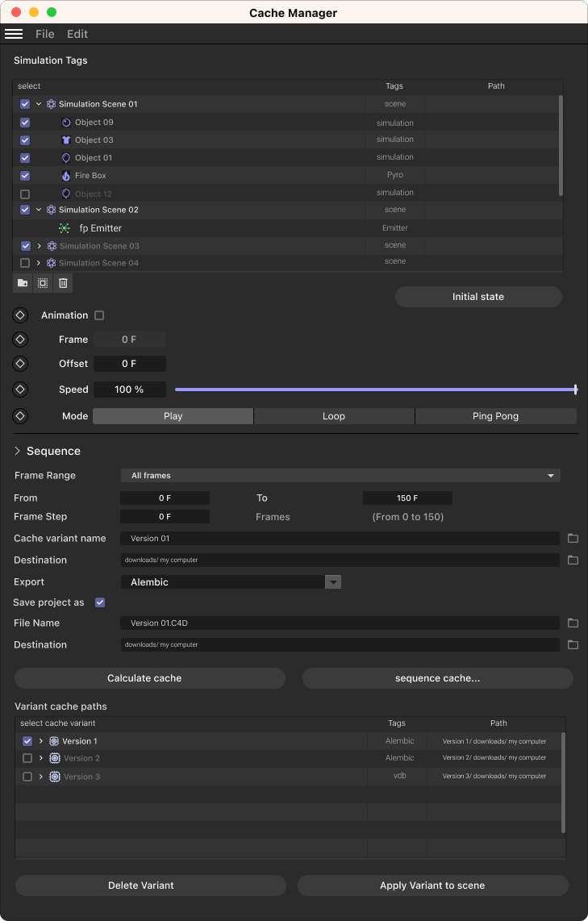Collapse the Simulation Scene 02 tree node

click(39, 210)
